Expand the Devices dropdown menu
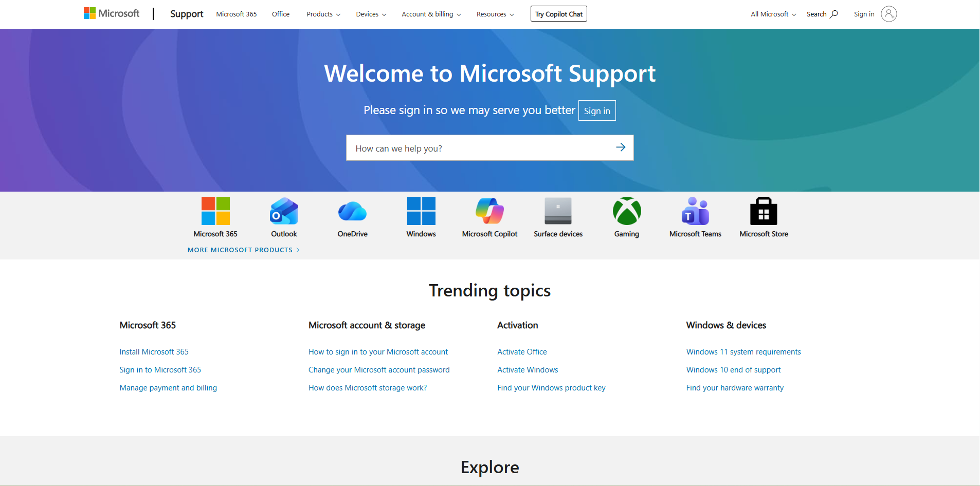The image size is (980, 486). pyautogui.click(x=371, y=14)
